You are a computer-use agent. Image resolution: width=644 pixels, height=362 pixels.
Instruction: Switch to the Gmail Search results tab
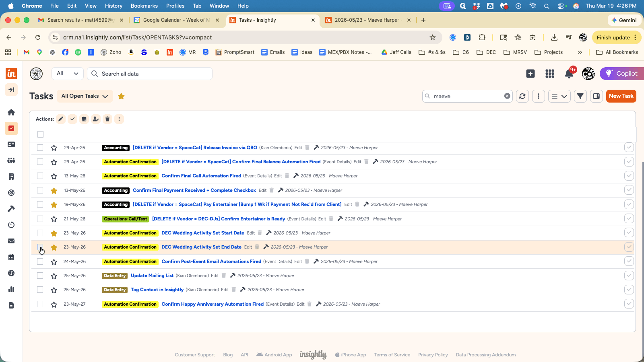(x=80, y=20)
